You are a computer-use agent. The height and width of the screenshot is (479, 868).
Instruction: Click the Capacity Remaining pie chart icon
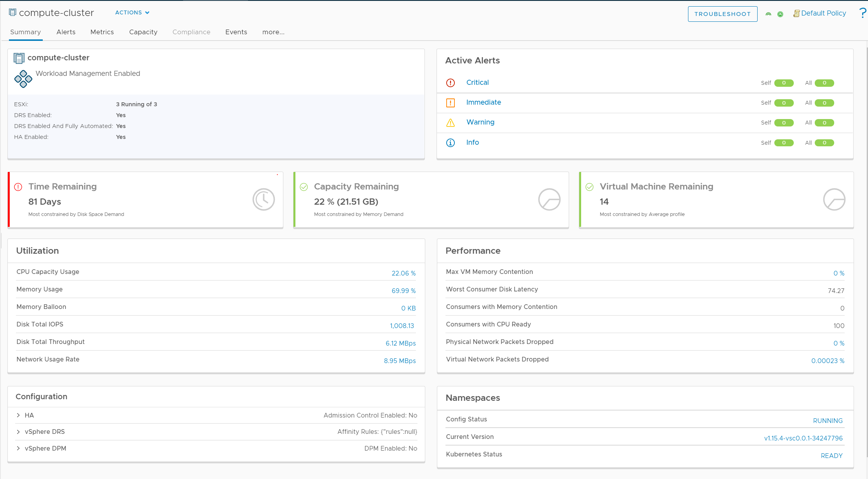548,199
